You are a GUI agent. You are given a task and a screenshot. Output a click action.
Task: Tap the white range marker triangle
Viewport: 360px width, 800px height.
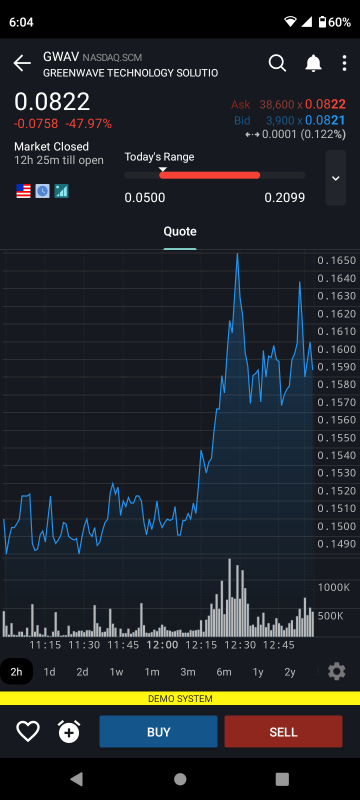click(163, 169)
